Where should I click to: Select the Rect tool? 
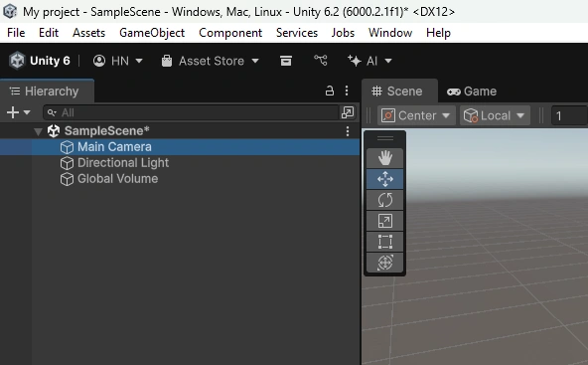pyautogui.click(x=384, y=242)
